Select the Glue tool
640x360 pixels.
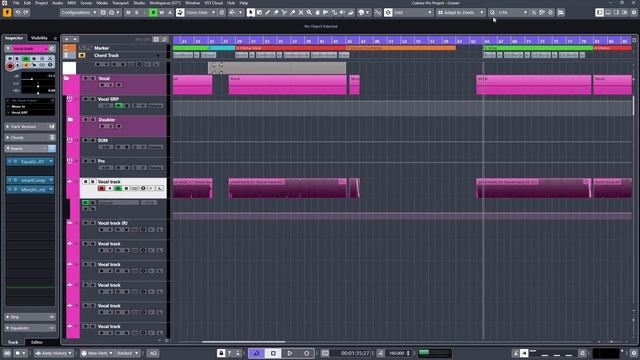click(x=293, y=13)
